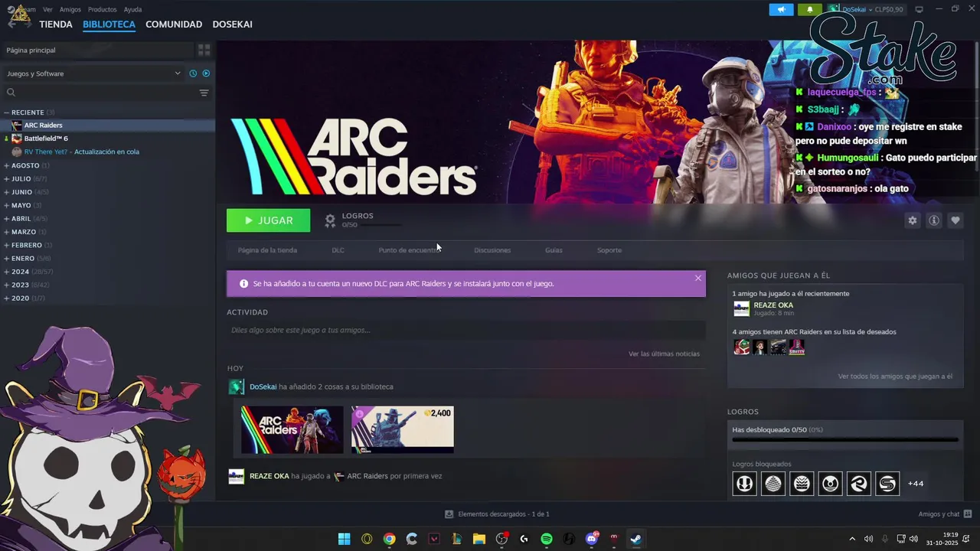Click the second locked achievement badge
This screenshot has height=551, width=980.
(773, 484)
